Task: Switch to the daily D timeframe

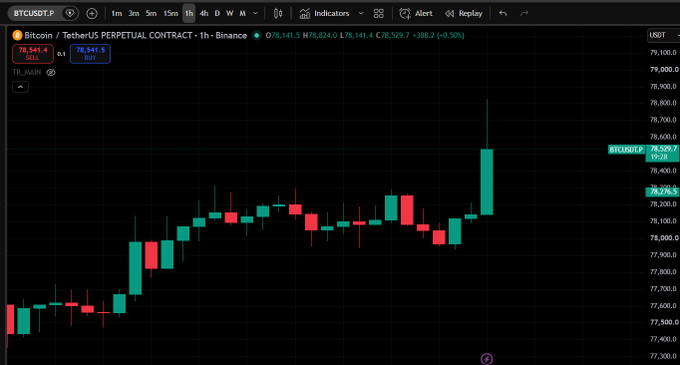Action: tap(217, 13)
